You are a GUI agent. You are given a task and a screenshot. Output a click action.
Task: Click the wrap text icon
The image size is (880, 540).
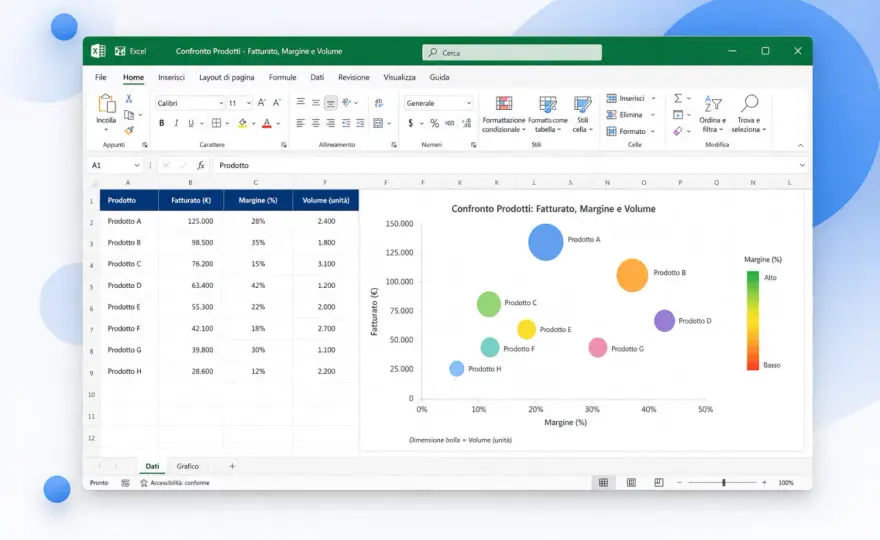[379, 103]
